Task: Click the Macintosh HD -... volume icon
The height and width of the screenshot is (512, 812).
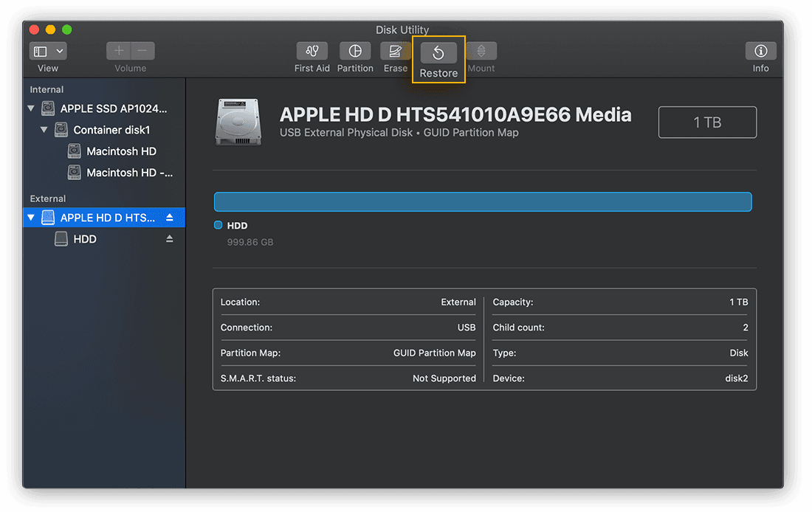Action: (74, 173)
